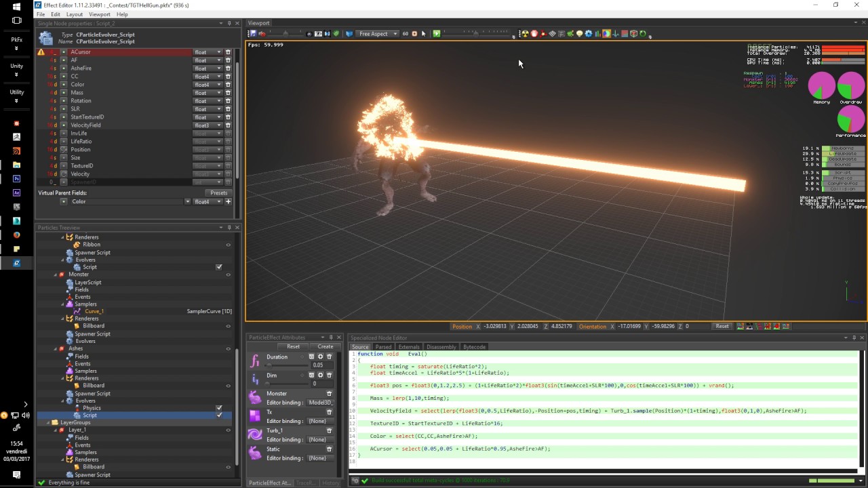Collapse the Ashes layer tree node
This screenshot has height=488, width=868.
pyautogui.click(x=56, y=349)
